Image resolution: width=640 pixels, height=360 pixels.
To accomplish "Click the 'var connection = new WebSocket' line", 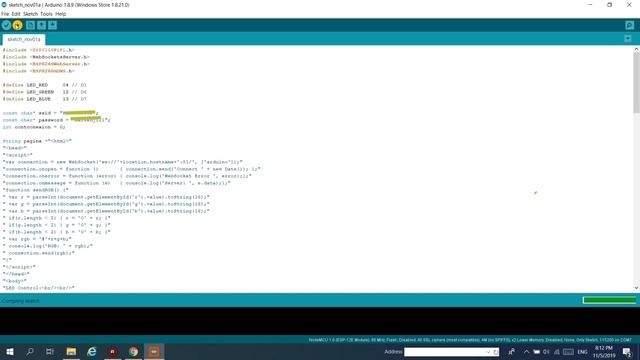I will point(122,162).
